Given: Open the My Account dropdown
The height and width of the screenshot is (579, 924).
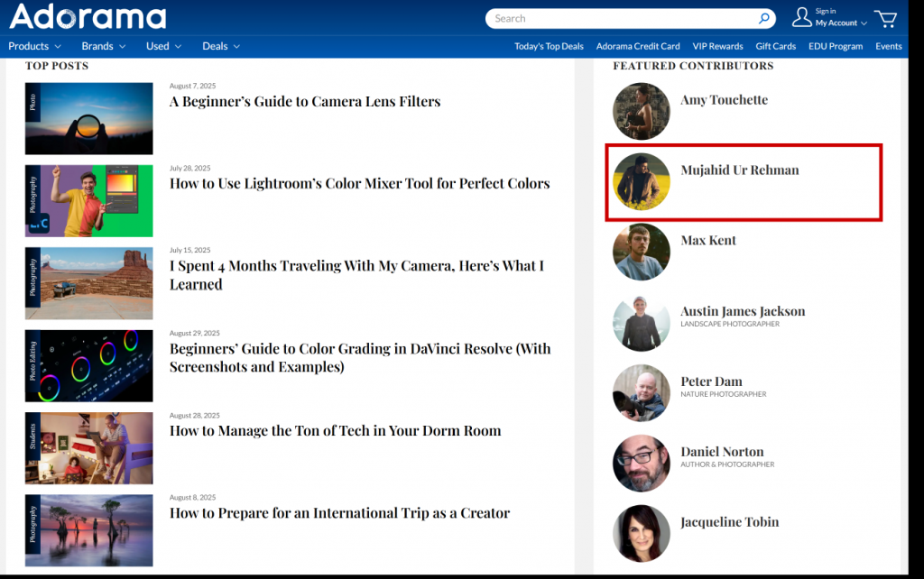Looking at the screenshot, I should (841, 23).
